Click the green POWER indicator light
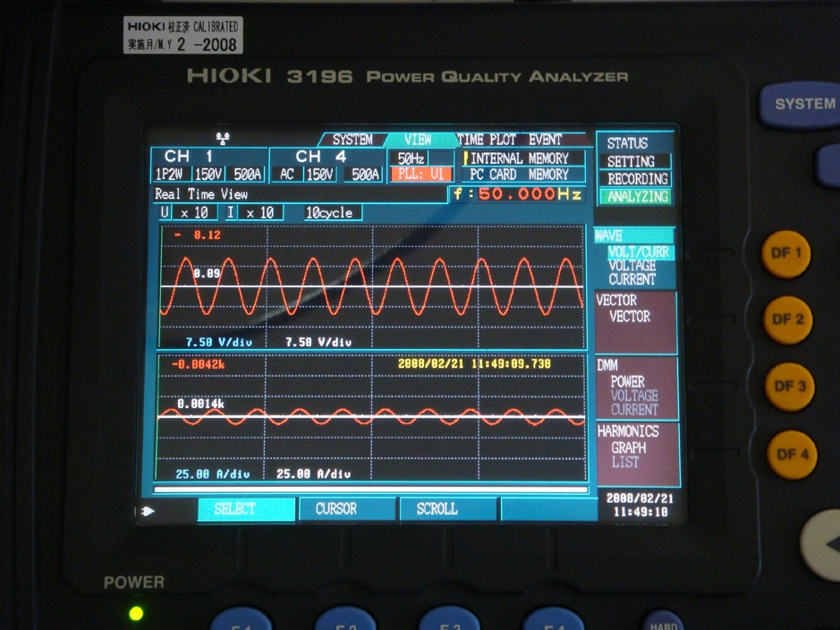The width and height of the screenshot is (840, 630). (x=136, y=613)
